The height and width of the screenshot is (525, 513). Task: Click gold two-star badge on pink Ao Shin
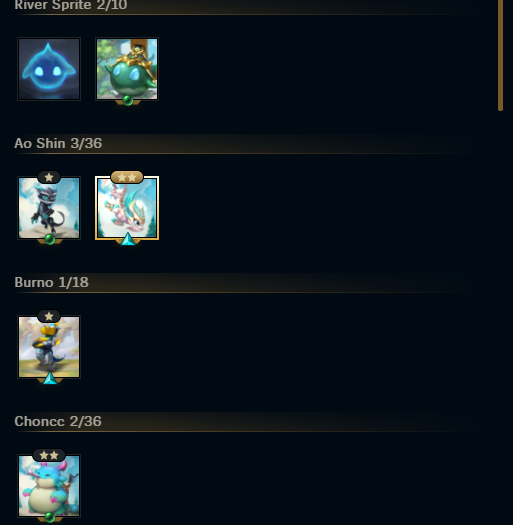click(x=127, y=177)
